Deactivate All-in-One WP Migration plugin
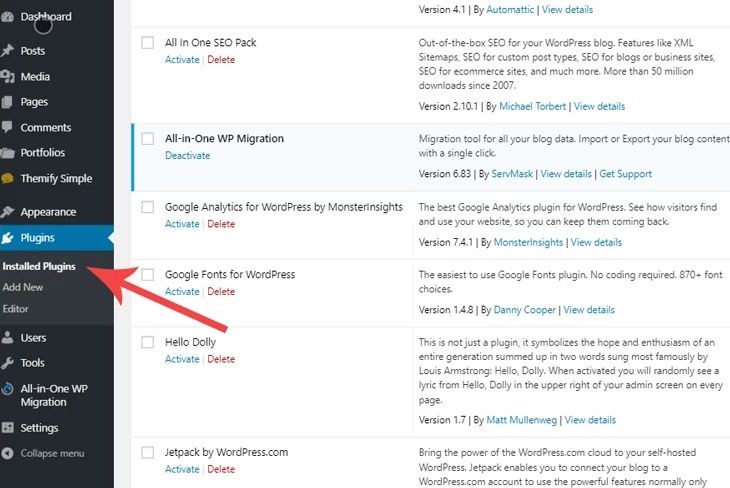 tap(188, 156)
